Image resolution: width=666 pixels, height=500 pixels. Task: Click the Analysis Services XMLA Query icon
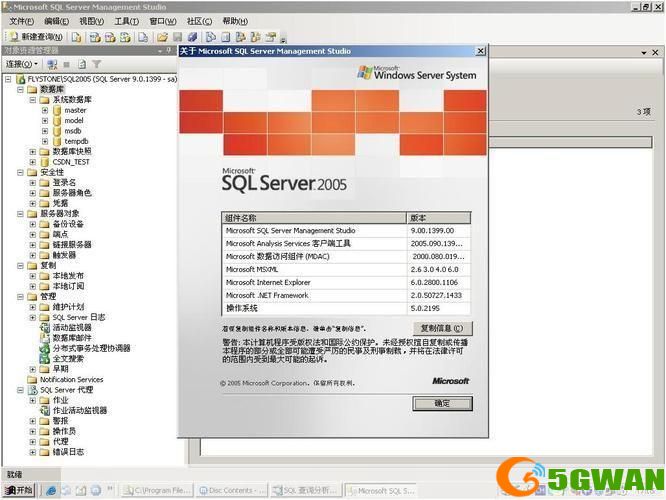tap(125, 37)
